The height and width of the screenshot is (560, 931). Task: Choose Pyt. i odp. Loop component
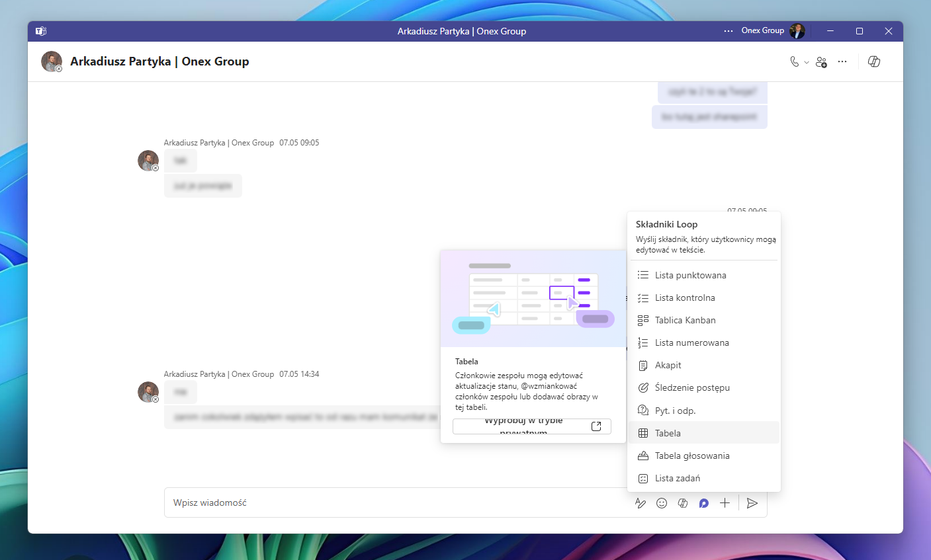pos(704,411)
